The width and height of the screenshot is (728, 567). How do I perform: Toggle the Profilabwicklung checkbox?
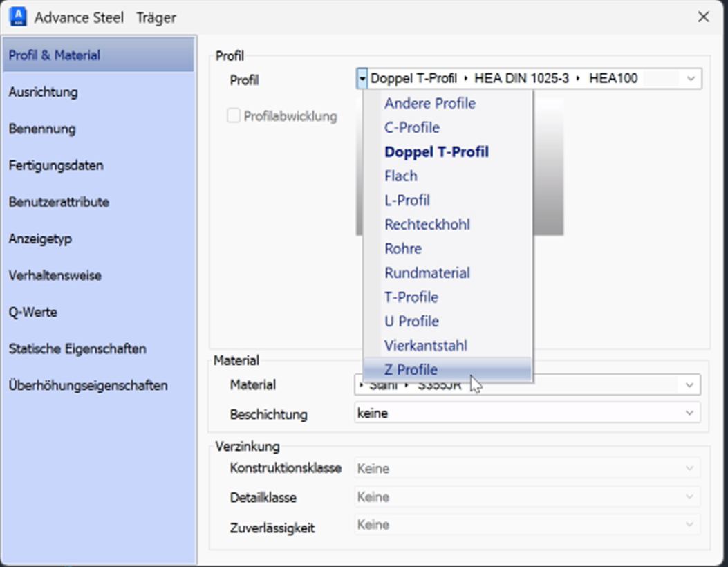click(233, 115)
